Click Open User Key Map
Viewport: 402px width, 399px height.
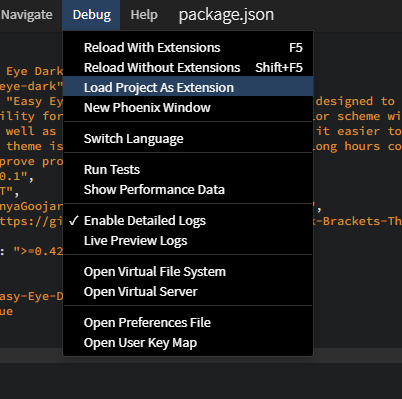(188, 343)
